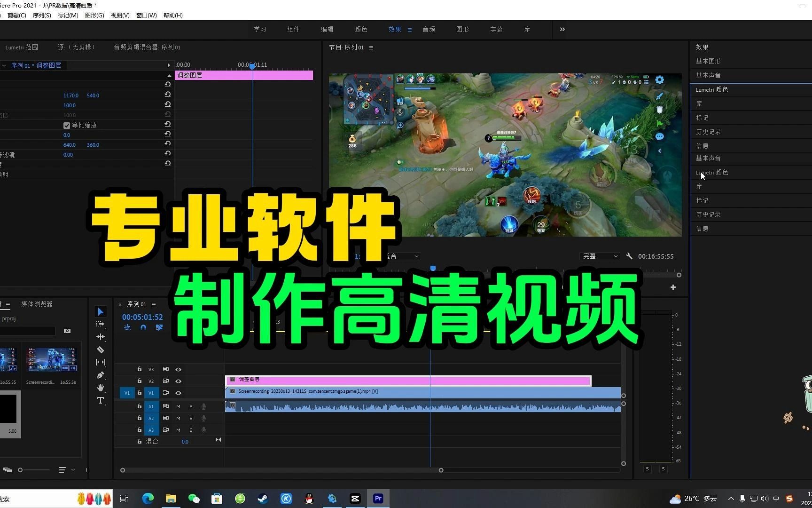Open Steam from the taskbar
812x508 pixels.
pos(263,499)
